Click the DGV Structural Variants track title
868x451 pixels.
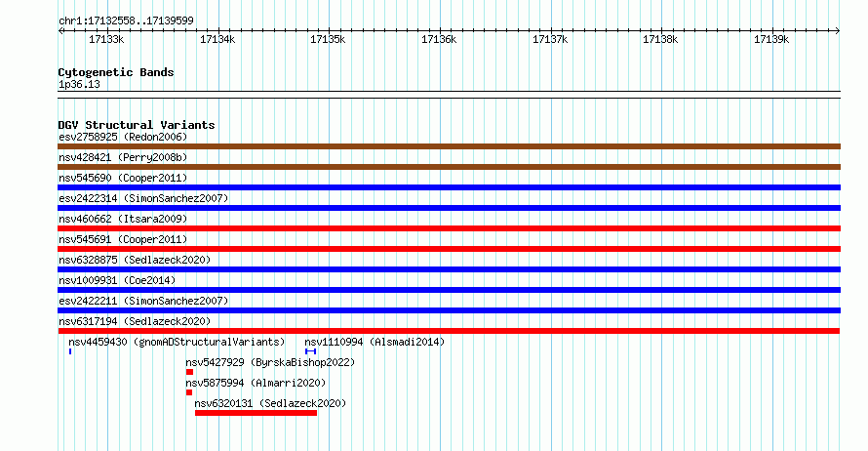(137, 125)
